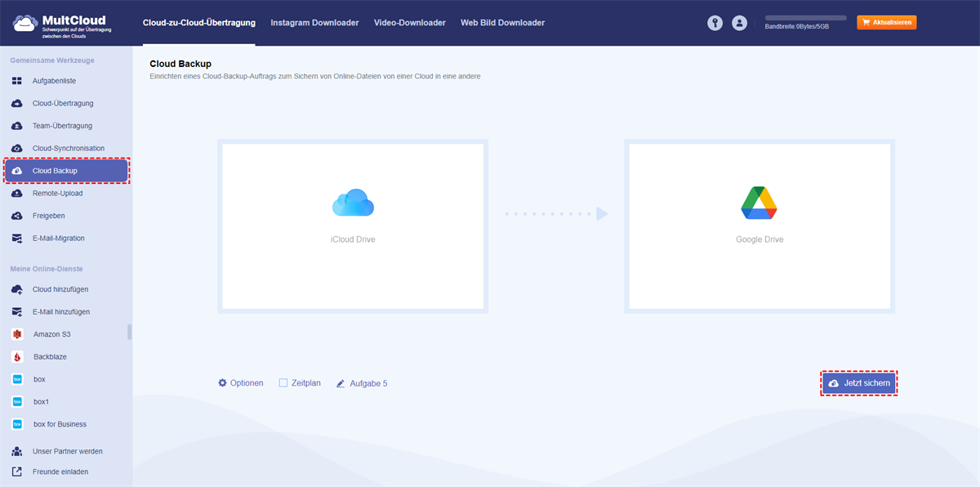This screenshot has width=980, height=487.
Task: Click the Remote-Upload icon
Action: tap(17, 194)
